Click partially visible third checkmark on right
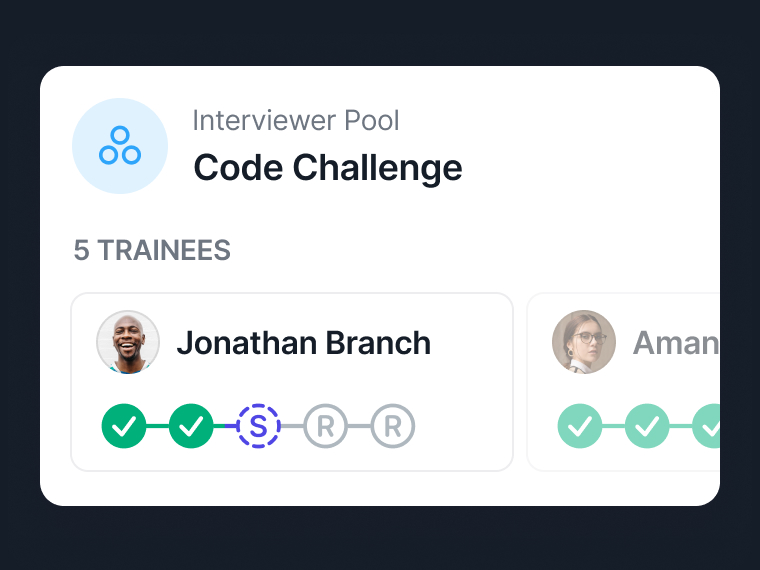Screen dimensions: 760x570 click(x=707, y=426)
